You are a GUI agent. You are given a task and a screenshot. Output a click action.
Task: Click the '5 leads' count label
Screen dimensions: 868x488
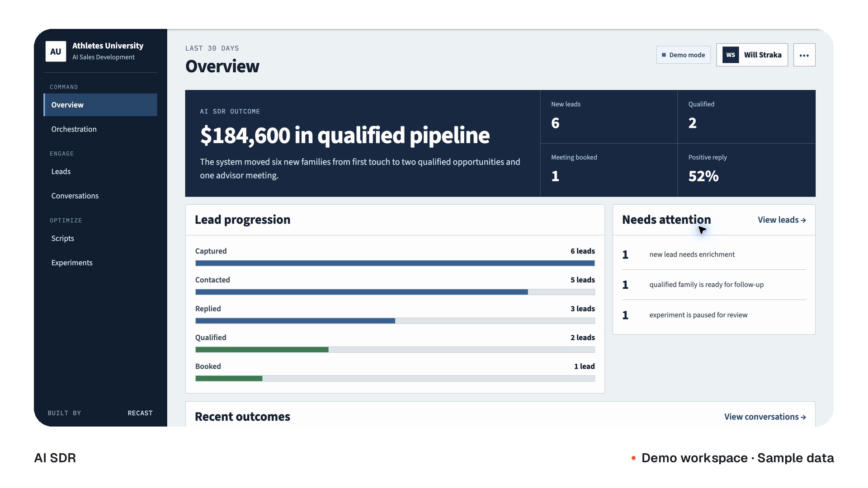tap(583, 280)
